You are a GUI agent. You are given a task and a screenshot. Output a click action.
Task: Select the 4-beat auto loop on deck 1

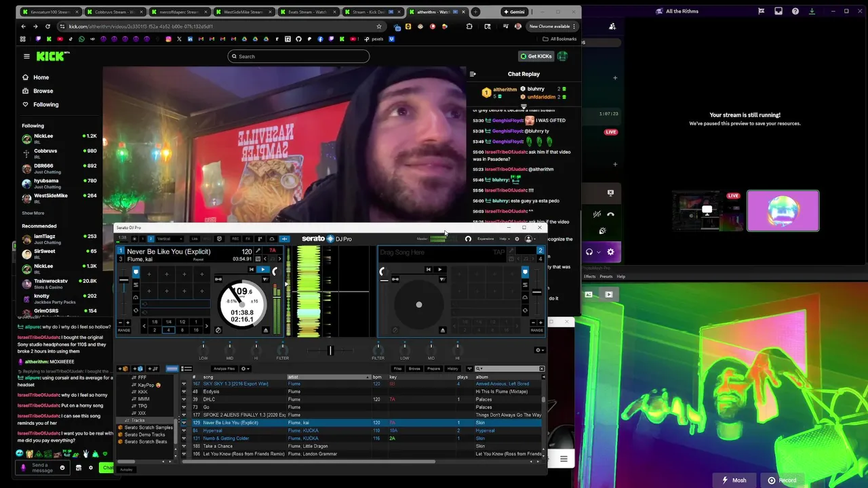[168, 330]
